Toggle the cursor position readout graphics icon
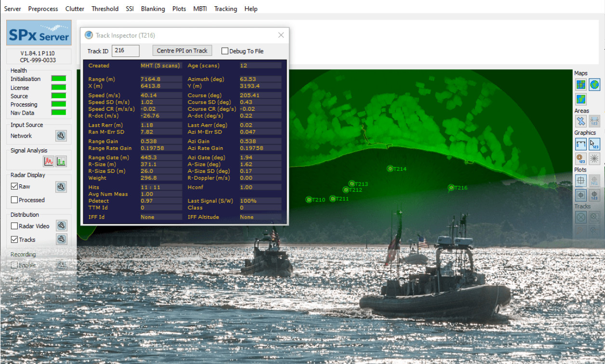 [594, 144]
